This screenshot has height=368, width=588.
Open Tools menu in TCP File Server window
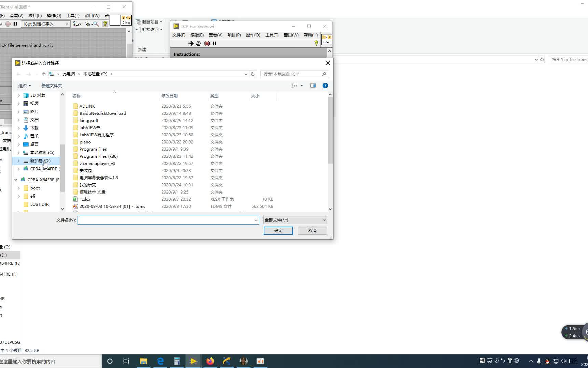pos(272,35)
